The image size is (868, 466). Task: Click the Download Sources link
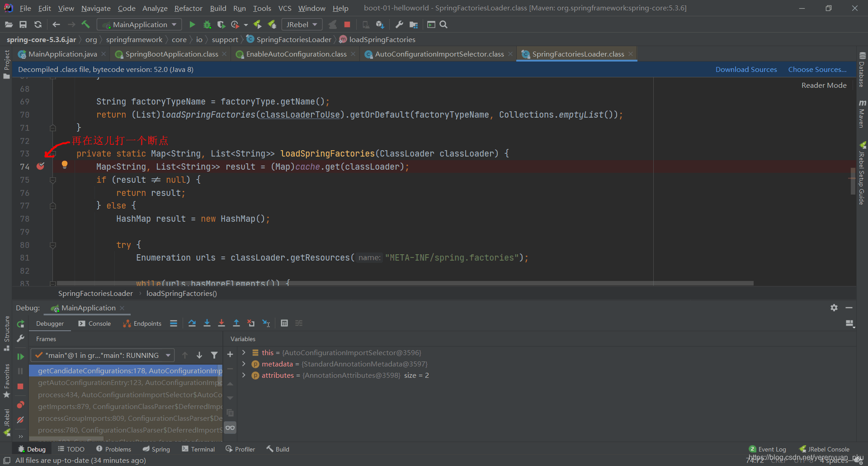[x=746, y=69]
